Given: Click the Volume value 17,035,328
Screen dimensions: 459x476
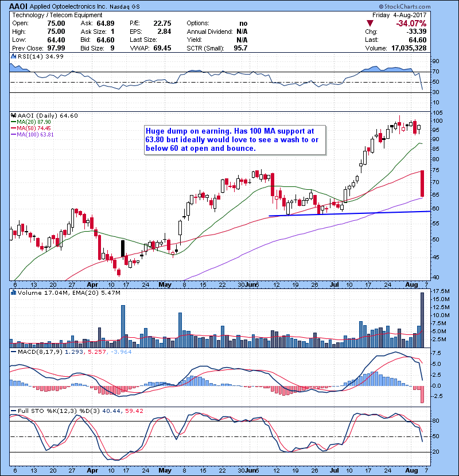Looking at the screenshot, I should click(409, 48).
